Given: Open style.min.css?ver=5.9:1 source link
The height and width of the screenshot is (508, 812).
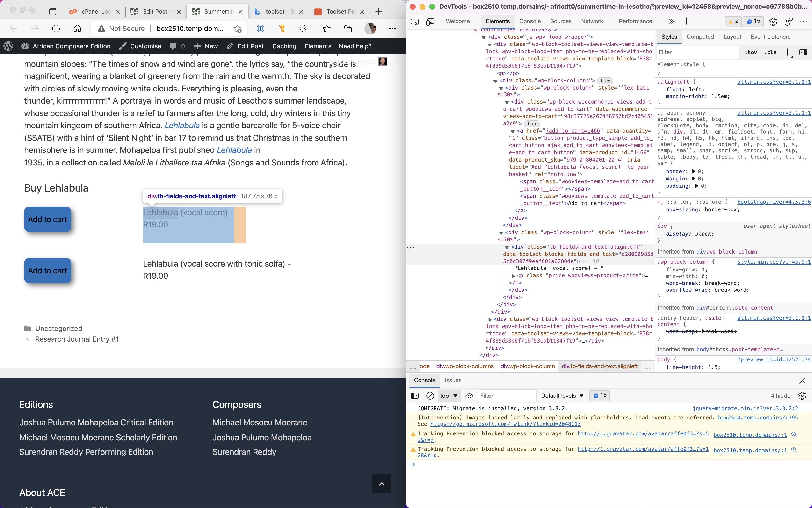Looking at the screenshot, I should (774, 262).
